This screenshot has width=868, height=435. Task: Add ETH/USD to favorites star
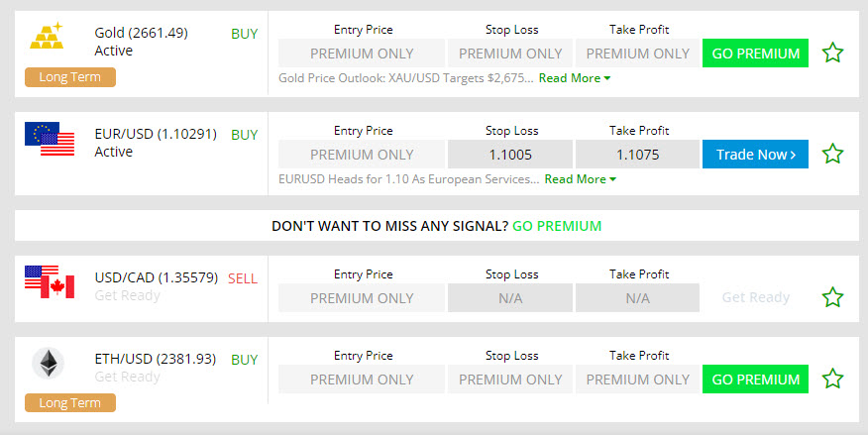point(832,379)
